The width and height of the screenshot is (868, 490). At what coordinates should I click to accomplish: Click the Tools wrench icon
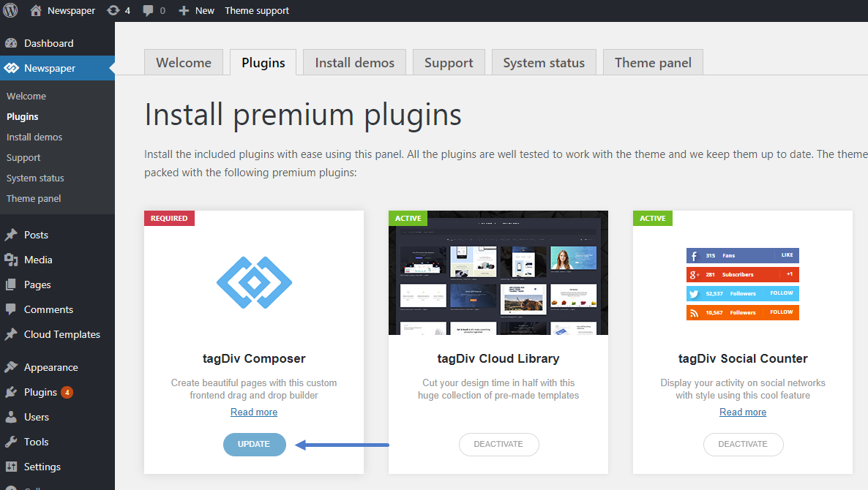click(11, 442)
